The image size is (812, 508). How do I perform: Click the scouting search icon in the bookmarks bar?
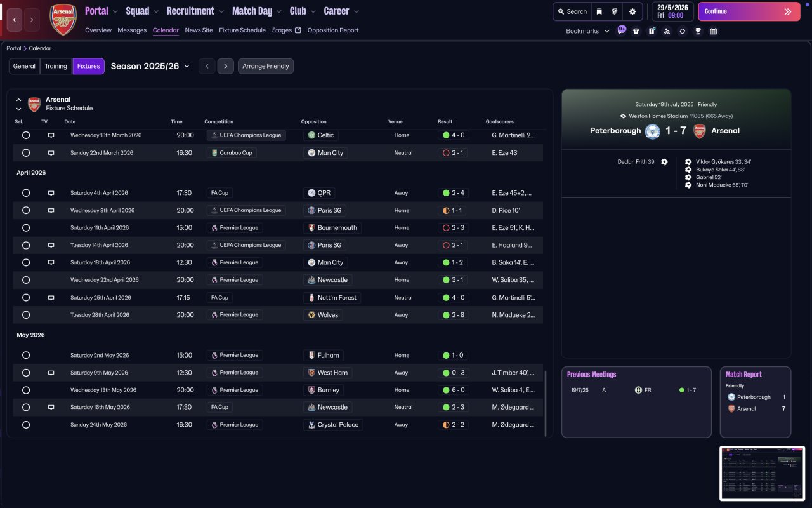click(667, 31)
